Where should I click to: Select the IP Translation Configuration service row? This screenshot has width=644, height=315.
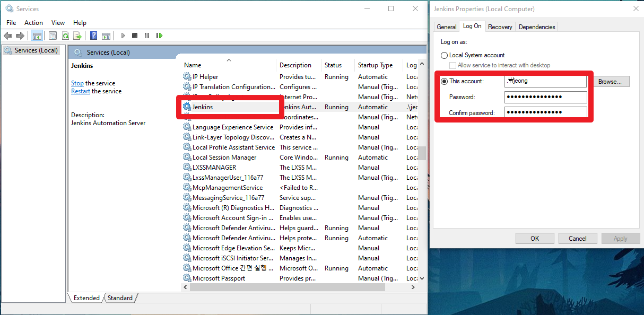(300, 87)
